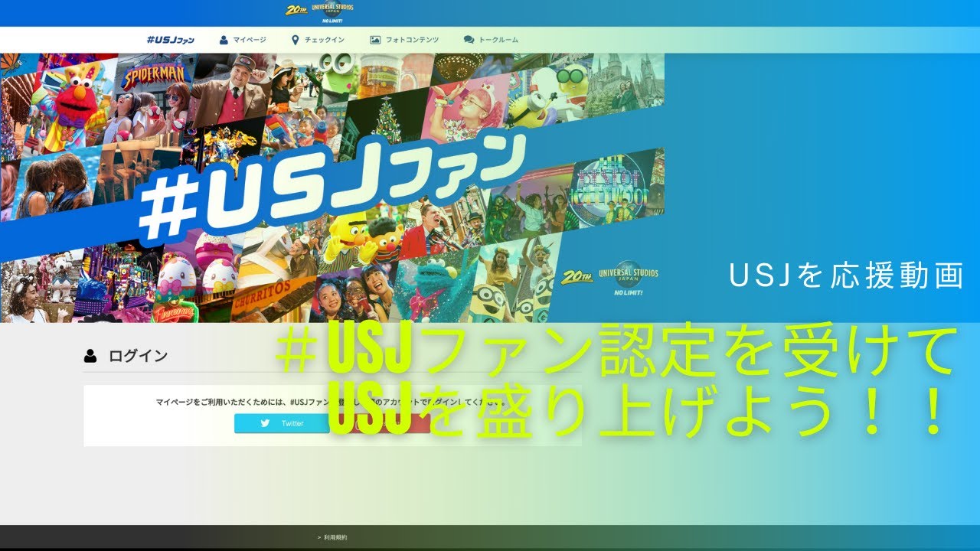Select フォトコンテンツ in the navigation bar
980x551 pixels.
pyautogui.click(x=404, y=40)
